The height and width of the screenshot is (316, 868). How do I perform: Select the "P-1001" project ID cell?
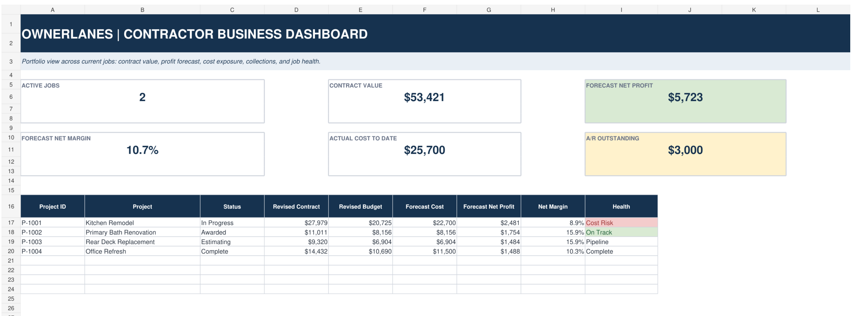coord(52,223)
